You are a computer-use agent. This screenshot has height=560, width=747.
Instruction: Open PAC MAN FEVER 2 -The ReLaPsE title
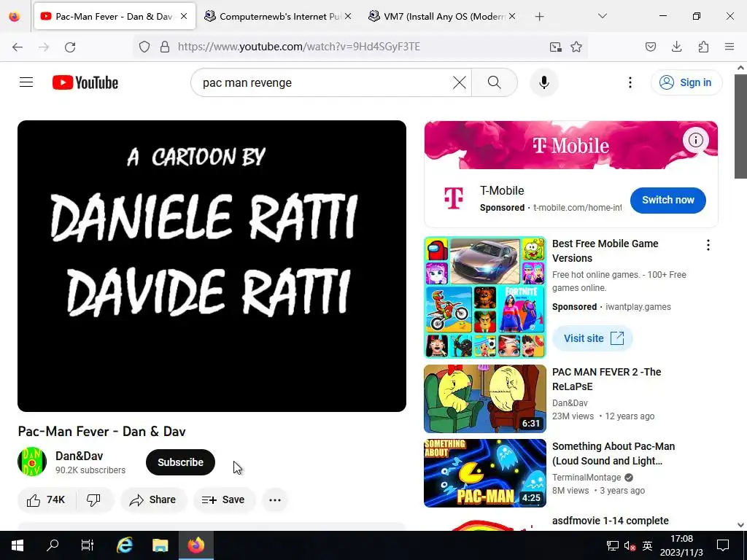606,379
